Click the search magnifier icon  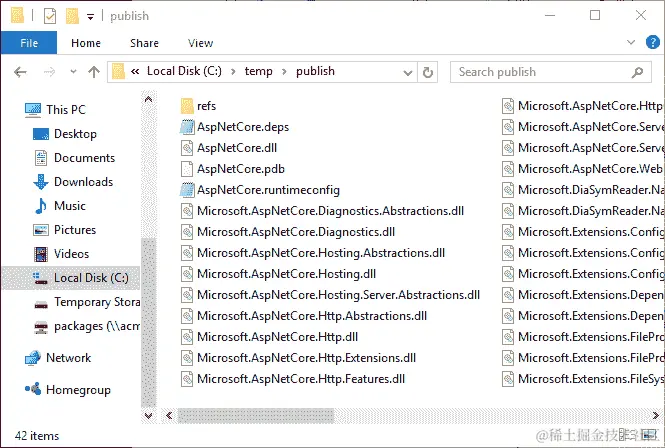tap(637, 73)
